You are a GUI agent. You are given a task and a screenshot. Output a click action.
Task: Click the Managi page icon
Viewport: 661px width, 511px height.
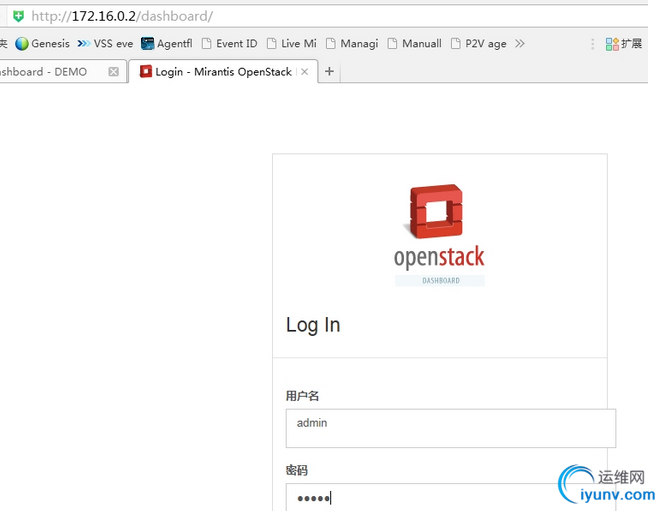(x=331, y=43)
